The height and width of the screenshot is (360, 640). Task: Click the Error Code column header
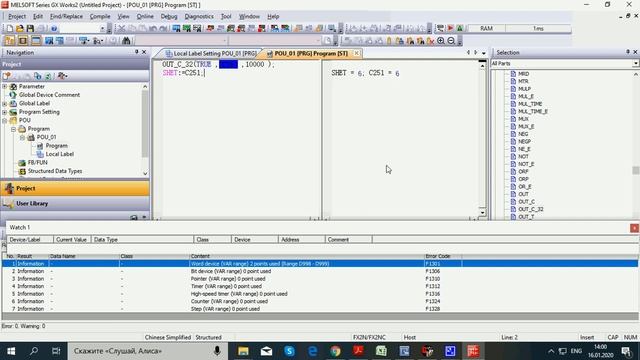[443, 256]
